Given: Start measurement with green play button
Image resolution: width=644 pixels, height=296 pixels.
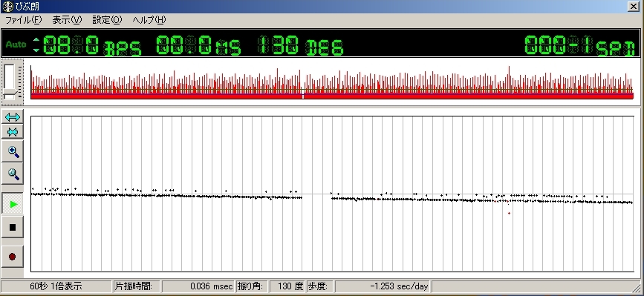Looking at the screenshot, I should pos(13,204).
